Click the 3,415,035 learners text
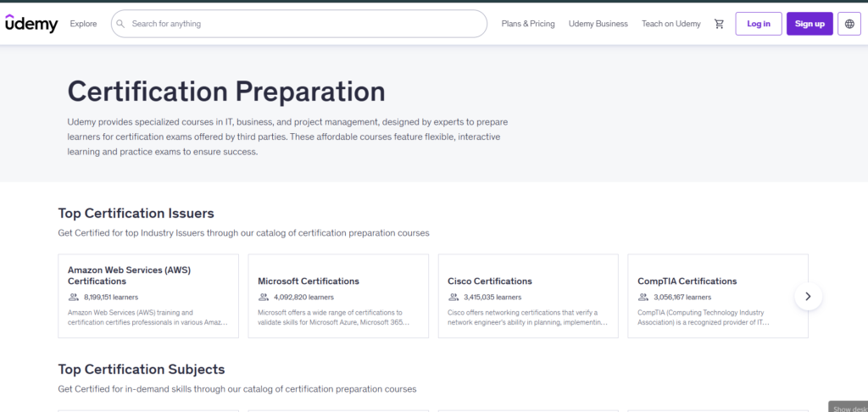The image size is (868, 412). click(492, 298)
